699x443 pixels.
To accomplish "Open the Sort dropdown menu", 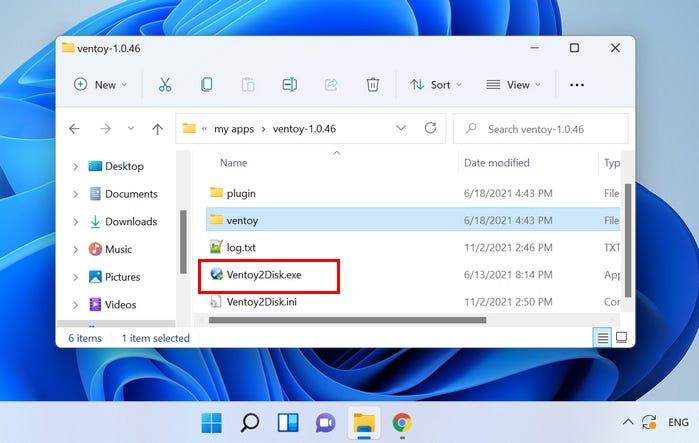I will 436,85.
